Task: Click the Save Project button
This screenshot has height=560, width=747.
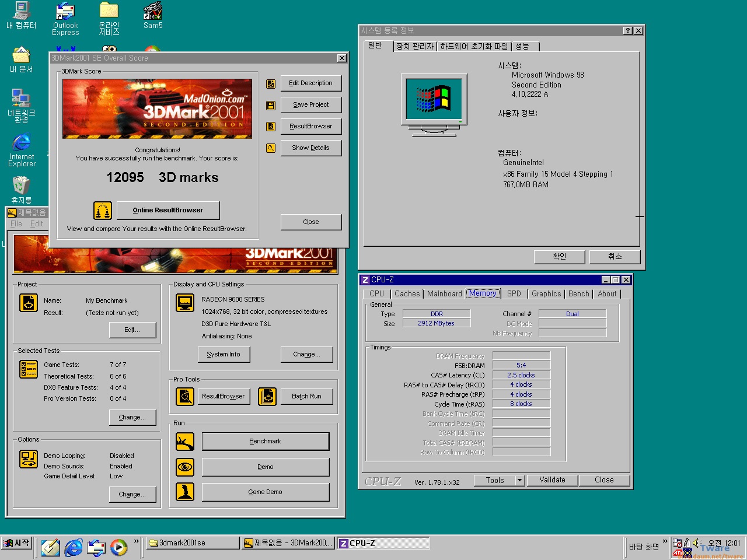Action: click(311, 105)
